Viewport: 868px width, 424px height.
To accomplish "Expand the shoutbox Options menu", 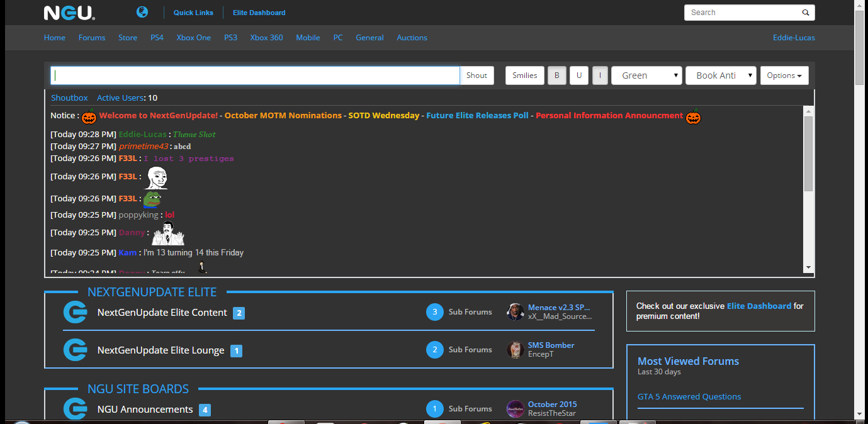I will [784, 75].
